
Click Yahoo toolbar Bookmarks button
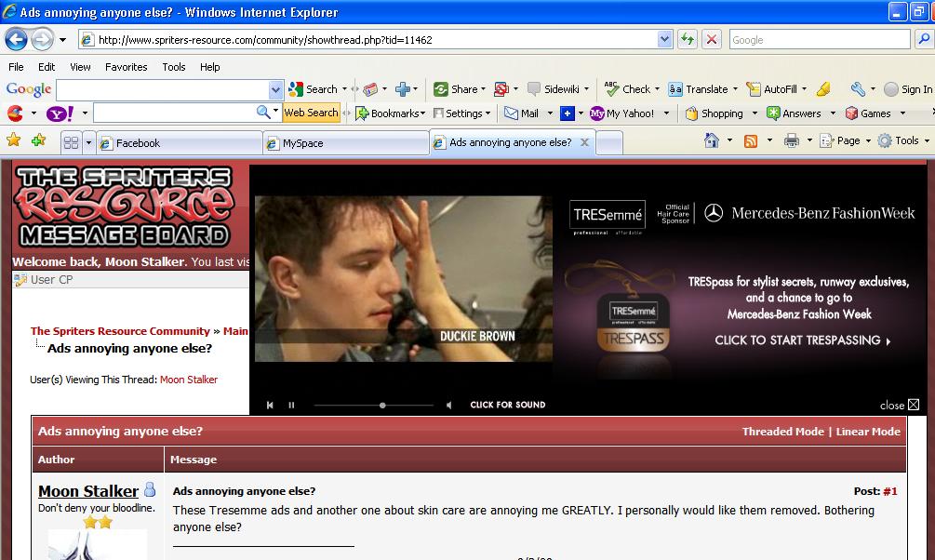pos(390,113)
